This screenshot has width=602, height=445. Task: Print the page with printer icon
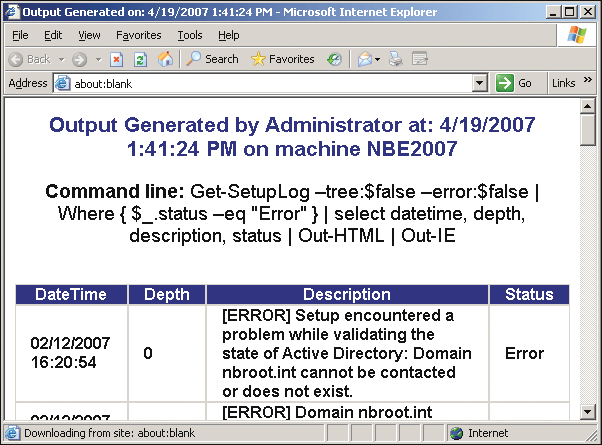pyautogui.click(x=396, y=59)
